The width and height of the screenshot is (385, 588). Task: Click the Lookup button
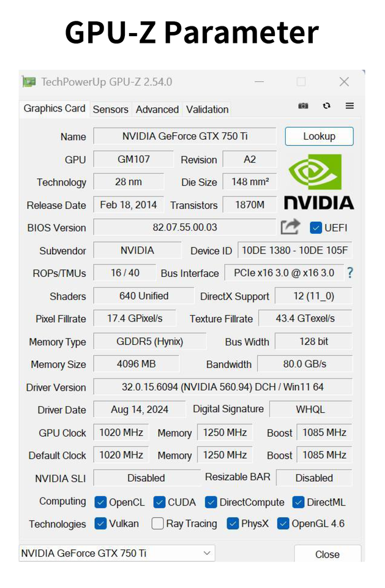click(x=319, y=136)
